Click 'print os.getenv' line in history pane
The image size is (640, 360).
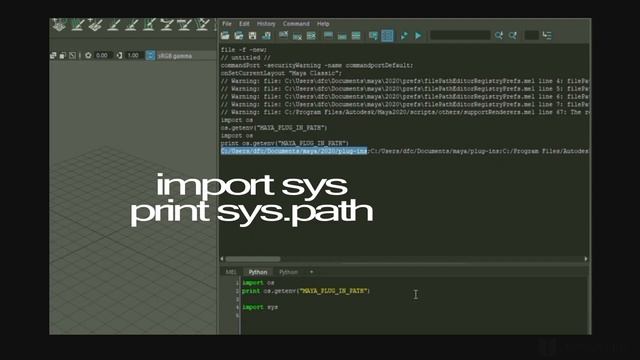point(284,143)
